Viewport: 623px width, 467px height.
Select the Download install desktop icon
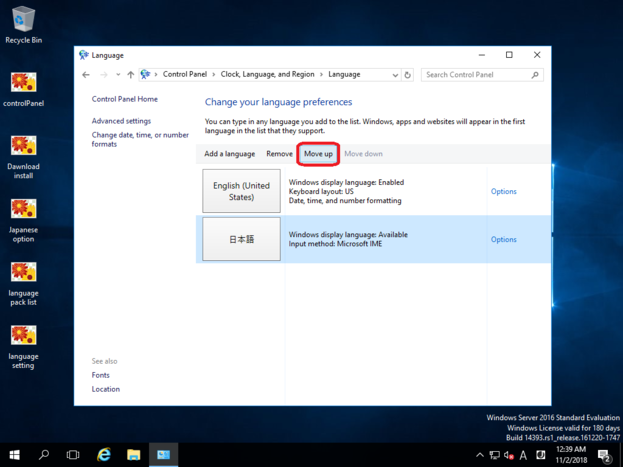tap(23, 157)
